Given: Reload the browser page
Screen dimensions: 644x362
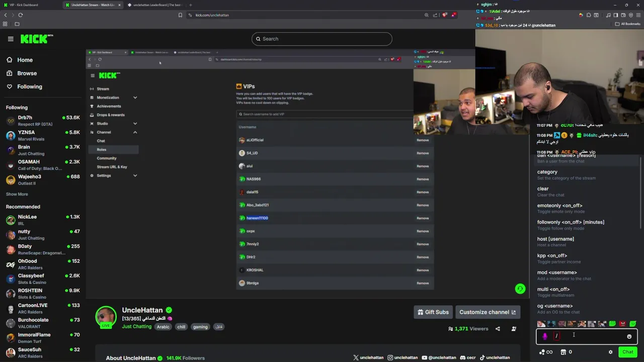Looking at the screenshot, I should click(x=21, y=15).
